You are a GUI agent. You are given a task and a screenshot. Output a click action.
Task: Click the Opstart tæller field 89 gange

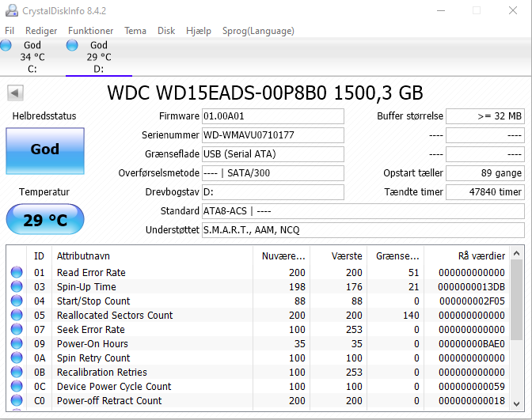point(485,173)
